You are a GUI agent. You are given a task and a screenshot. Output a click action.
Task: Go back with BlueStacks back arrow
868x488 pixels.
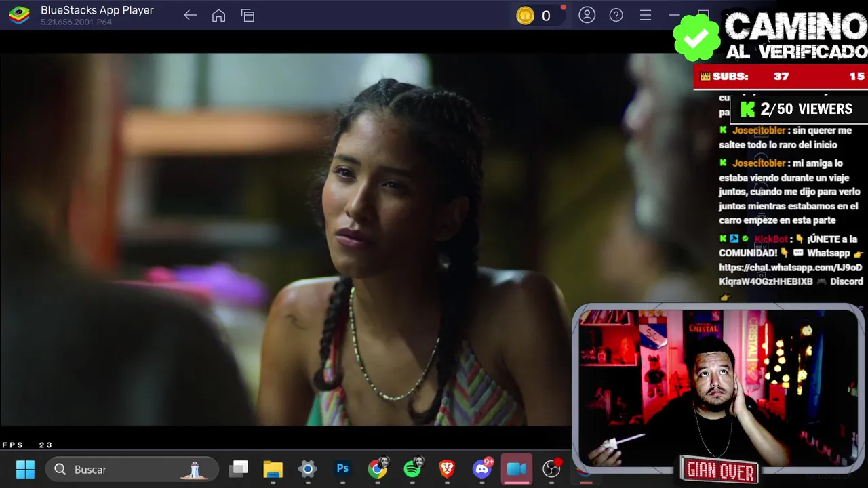coord(190,16)
